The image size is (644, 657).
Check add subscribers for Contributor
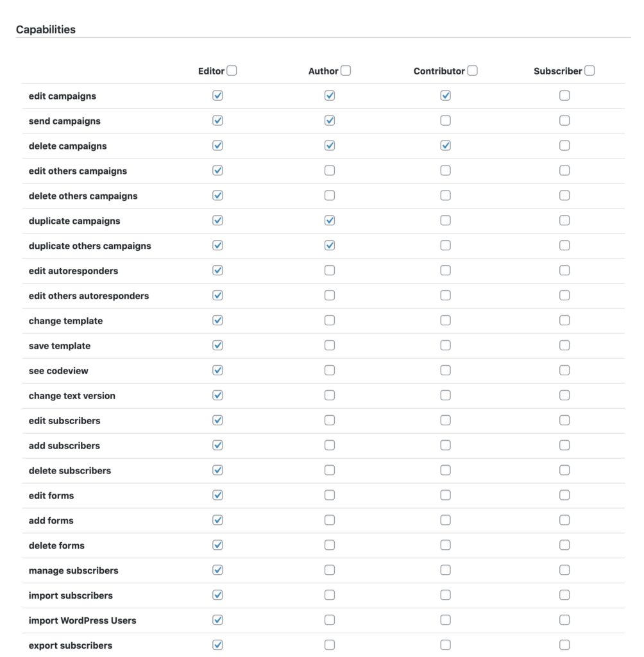[445, 445]
